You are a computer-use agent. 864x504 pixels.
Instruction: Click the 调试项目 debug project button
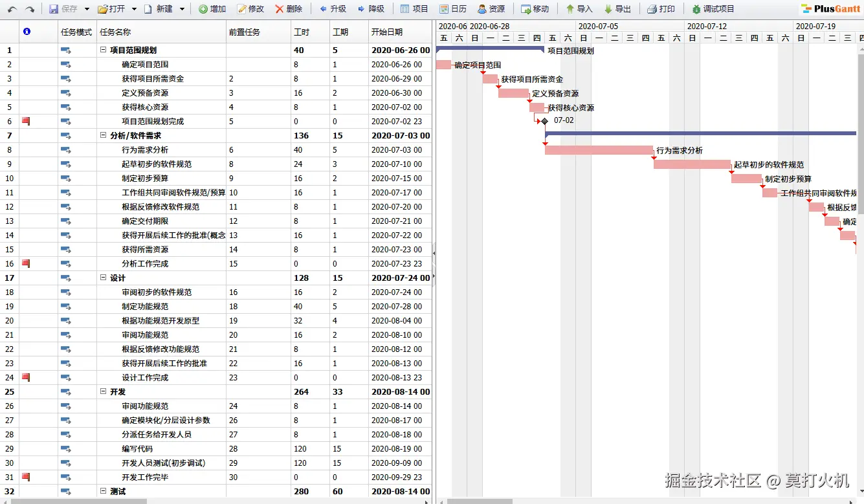(713, 9)
